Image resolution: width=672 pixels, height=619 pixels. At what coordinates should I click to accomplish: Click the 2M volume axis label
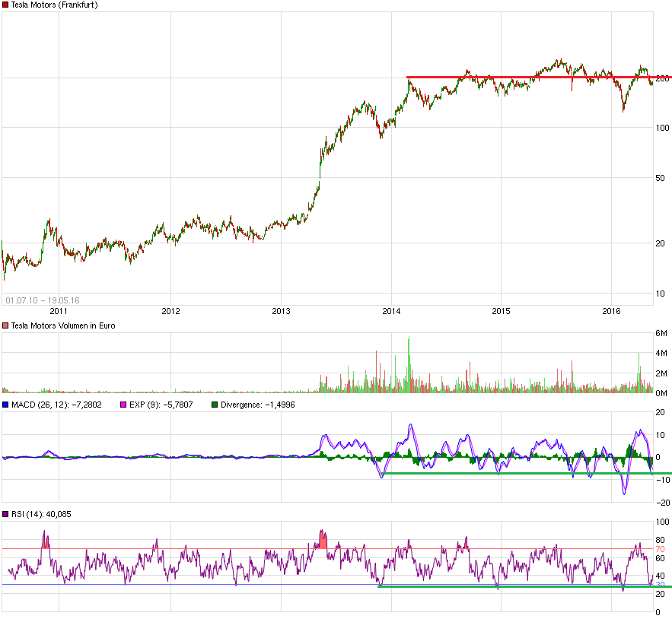tap(661, 373)
